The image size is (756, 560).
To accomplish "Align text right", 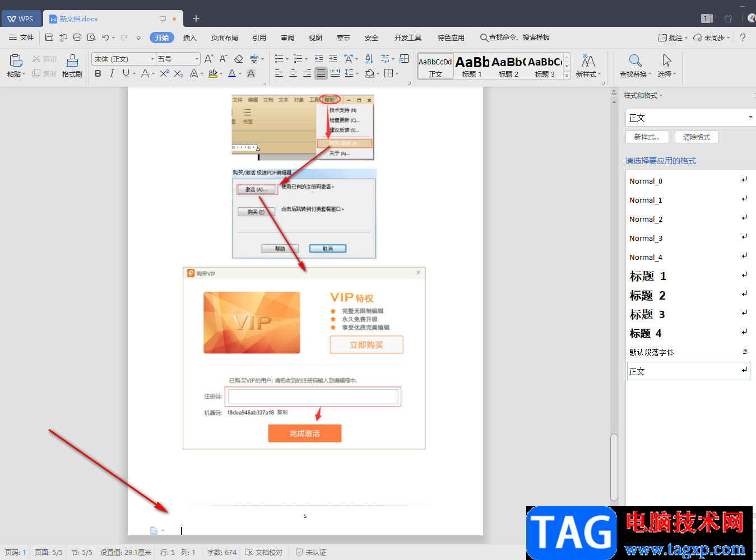I will pyautogui.click(x=307, y=73).
